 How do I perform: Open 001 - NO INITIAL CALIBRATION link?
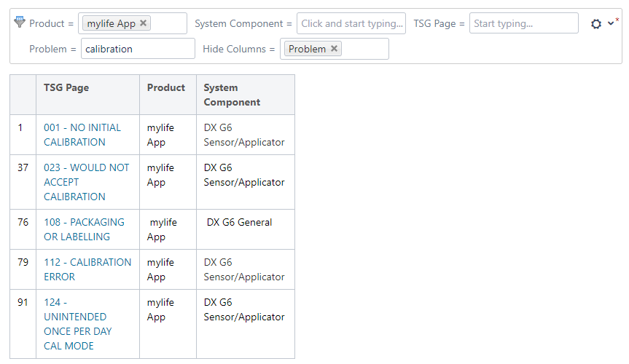tap(82, 135)
